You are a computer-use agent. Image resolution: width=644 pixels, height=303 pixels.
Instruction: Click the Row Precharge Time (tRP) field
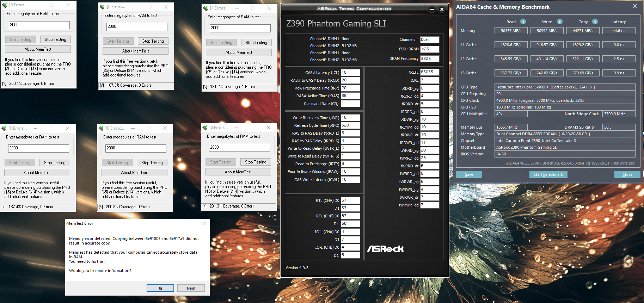coord(350,88)
